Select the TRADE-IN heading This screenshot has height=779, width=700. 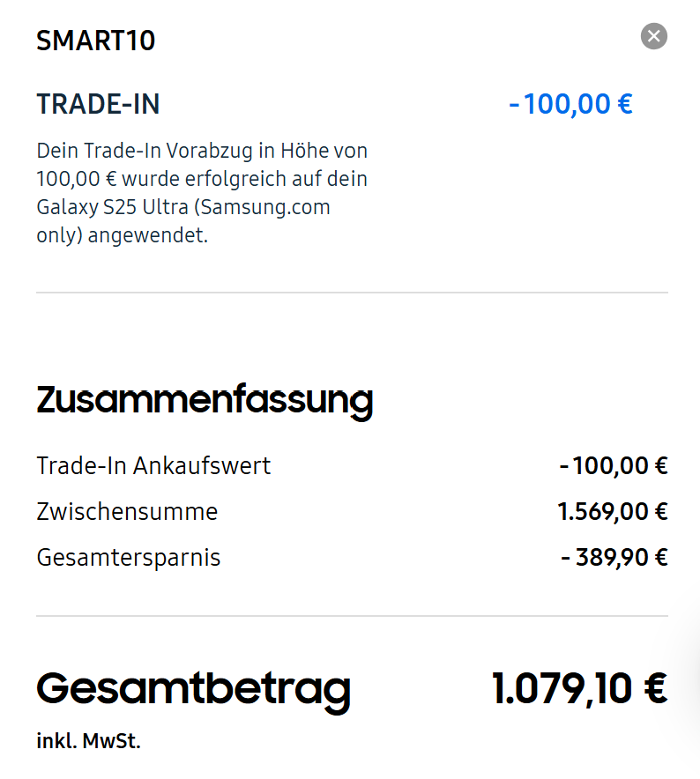pos(98,104)
